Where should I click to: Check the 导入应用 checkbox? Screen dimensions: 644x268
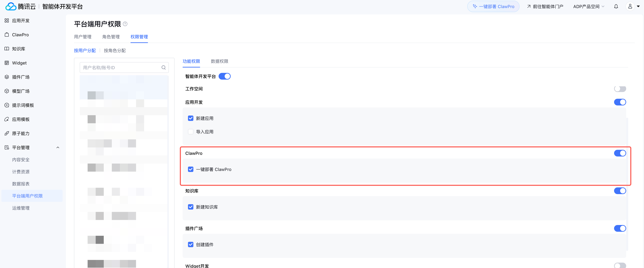click(191, 132)
